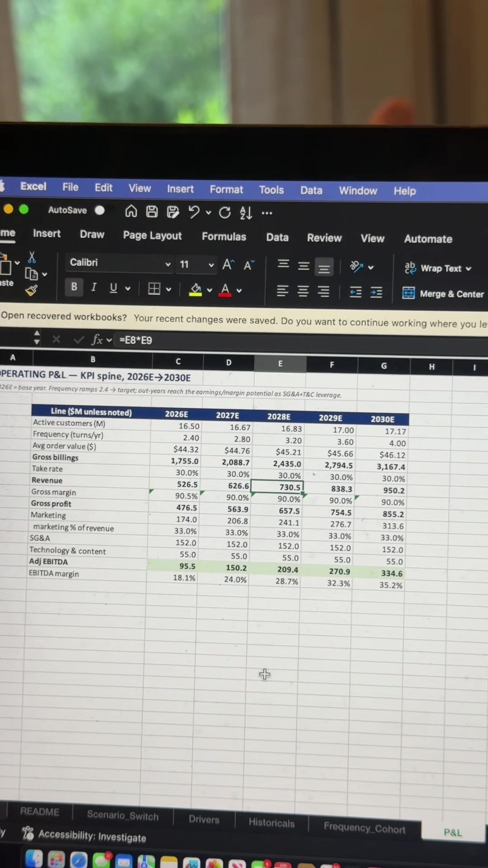Open the fx insert function dropdown
Screen dimensions: 488x868
pos(109,340)
